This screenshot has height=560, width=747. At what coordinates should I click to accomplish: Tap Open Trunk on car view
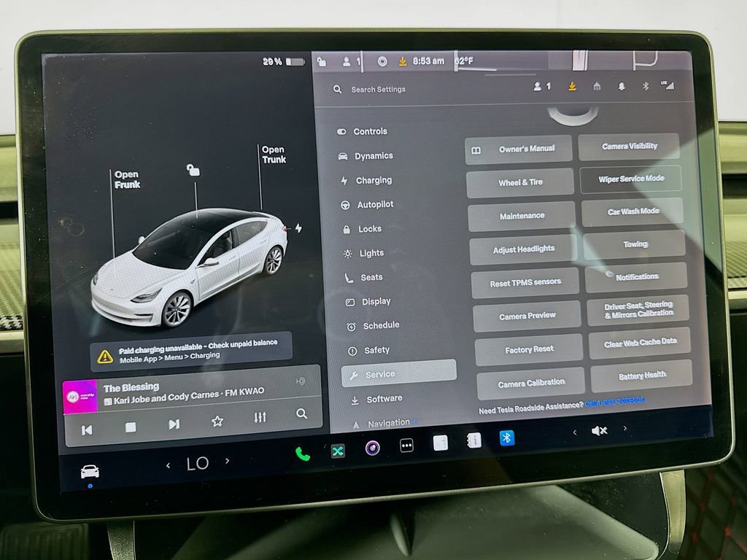274,155
